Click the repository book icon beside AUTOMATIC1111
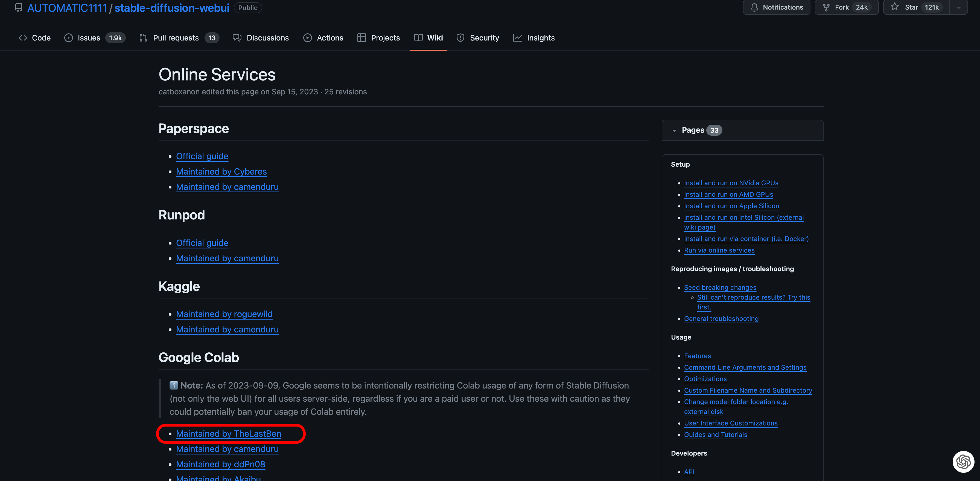980x481 pixels. point(18,8)
